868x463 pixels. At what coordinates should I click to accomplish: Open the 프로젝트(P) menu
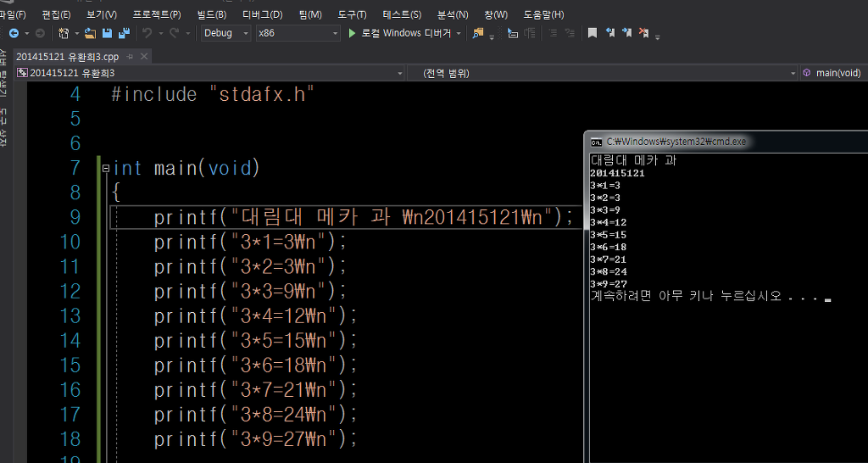(157, 15)
